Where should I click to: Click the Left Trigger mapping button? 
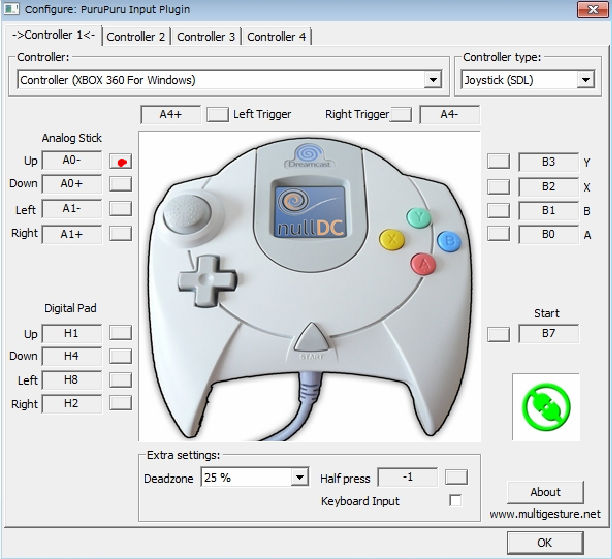click(x=217, y=115)
